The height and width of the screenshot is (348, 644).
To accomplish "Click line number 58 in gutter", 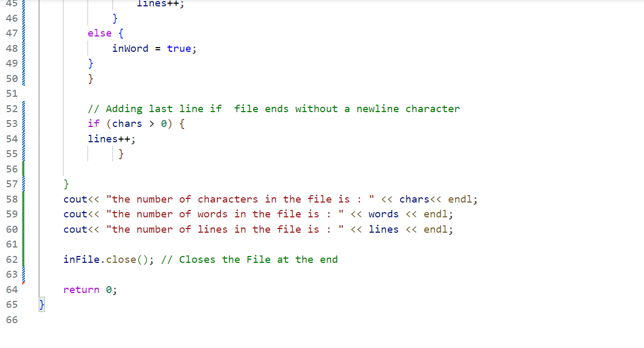I will coord(12,199).
